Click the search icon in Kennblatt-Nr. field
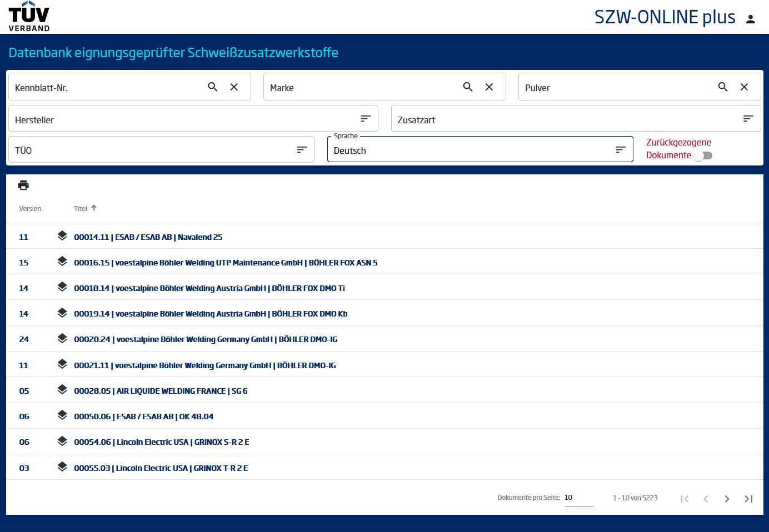This screenshot has width=769, height=532. pyautogui.click(x=212, y=87)
